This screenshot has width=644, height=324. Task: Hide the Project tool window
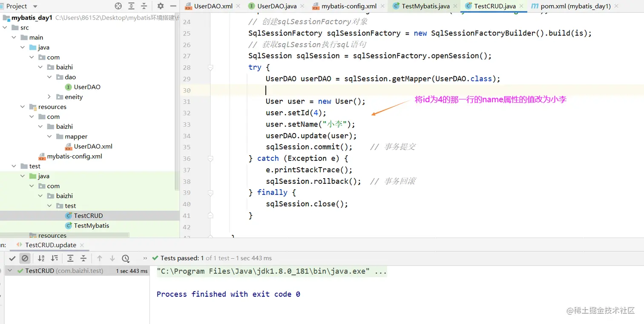click(172, 6)
